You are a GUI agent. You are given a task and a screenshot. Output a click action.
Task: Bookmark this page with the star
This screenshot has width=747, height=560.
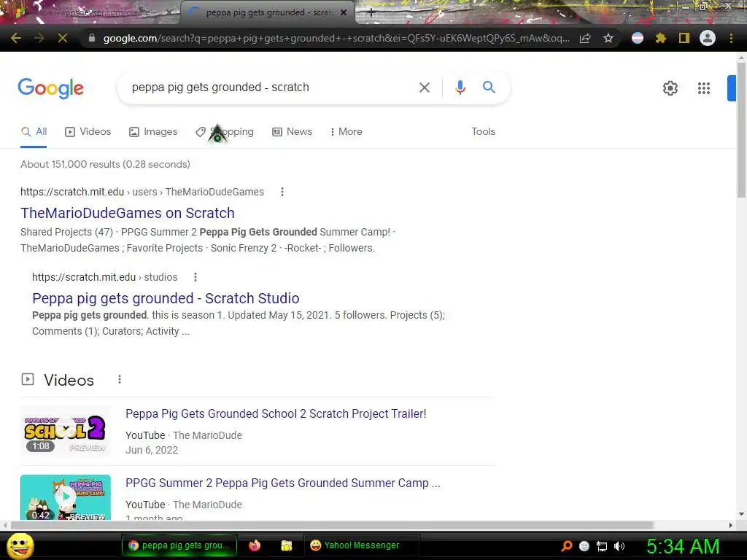pyautogui.click(x=608, y=38)
